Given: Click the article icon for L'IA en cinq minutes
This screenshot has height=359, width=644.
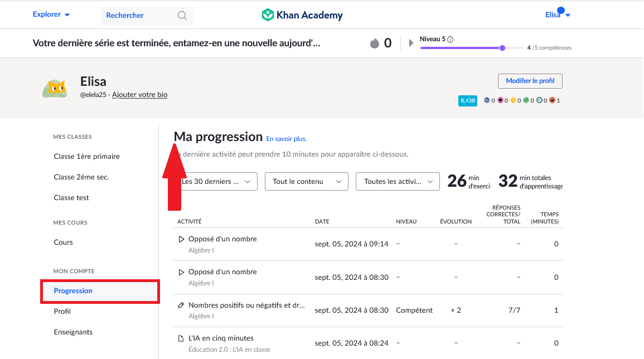Looking at the screenshot, I should click(181, 338).
